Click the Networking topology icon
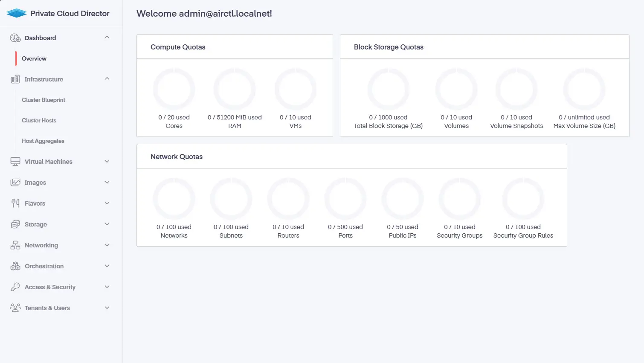 point(15,245)
